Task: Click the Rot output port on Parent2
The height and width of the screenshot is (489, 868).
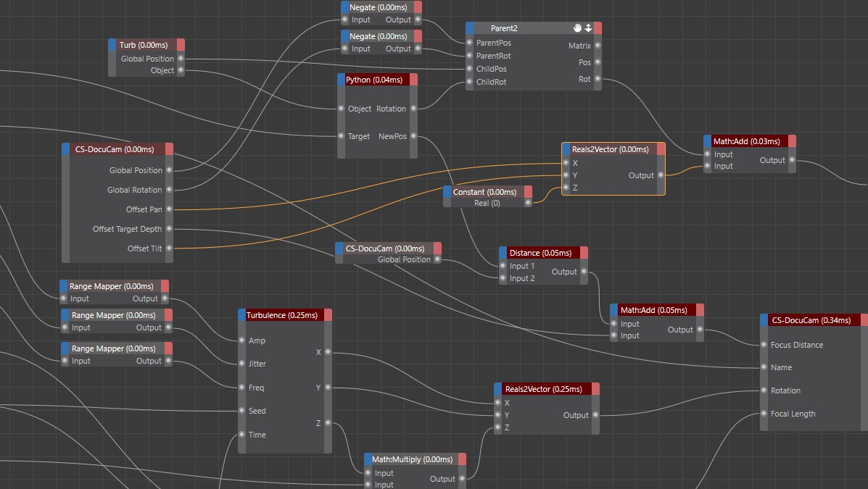Action: coord(598,79)
